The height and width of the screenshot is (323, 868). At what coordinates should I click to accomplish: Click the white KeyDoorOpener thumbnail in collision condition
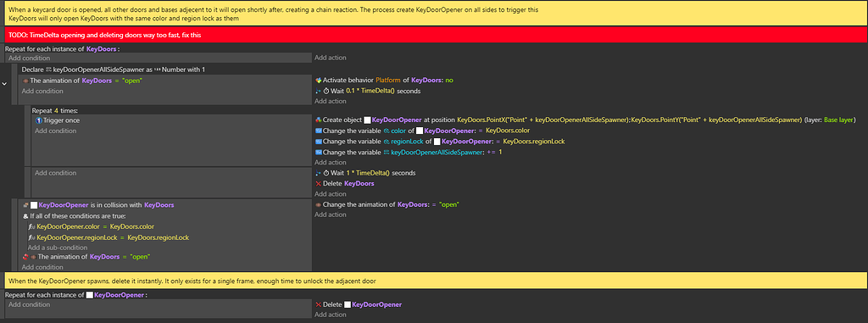point(34,205)
